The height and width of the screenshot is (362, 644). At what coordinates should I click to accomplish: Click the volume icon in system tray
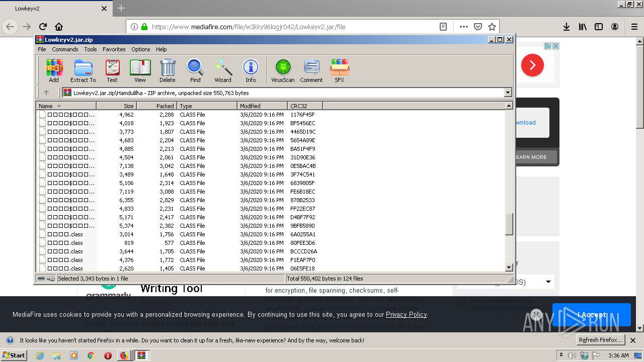[572, 355]
